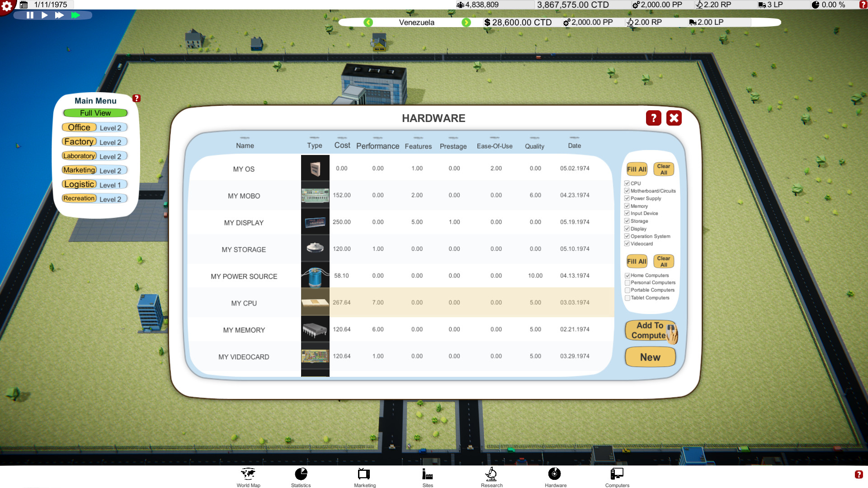868x488 pixels.
Task: Enable the Personal Computers checkbox
Action: (x=627, y=283)
